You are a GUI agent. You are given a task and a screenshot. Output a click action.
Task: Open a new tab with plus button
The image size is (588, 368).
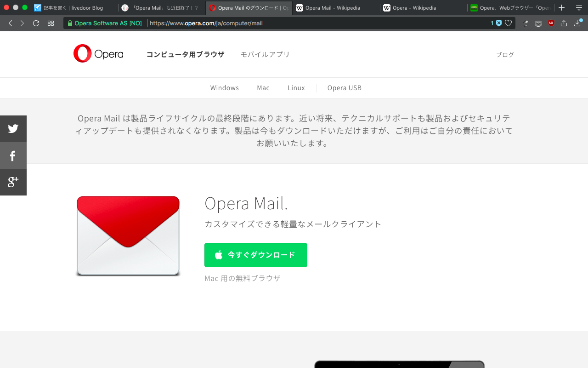click(x=561, y=8)
